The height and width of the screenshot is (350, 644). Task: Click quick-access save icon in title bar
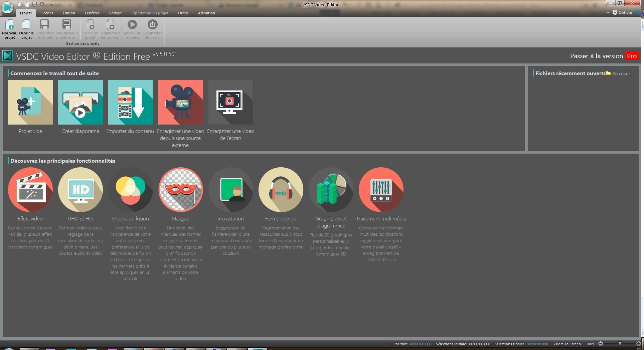click(34, 4)
